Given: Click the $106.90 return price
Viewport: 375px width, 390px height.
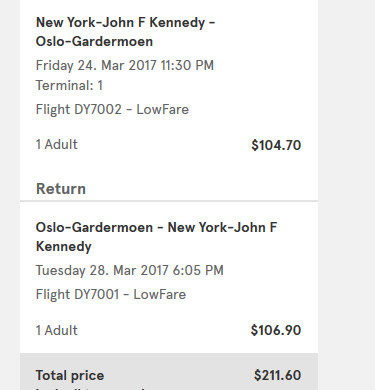Looking at the screenshot, I should 276,330.
